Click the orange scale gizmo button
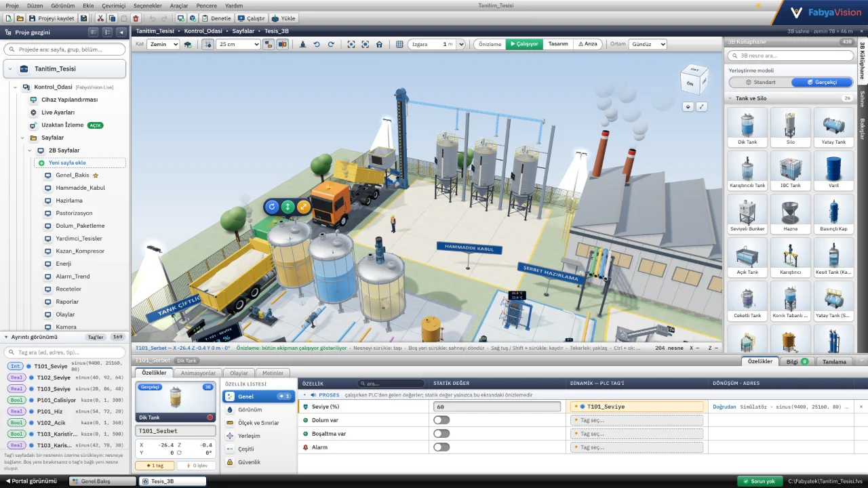 303,207
